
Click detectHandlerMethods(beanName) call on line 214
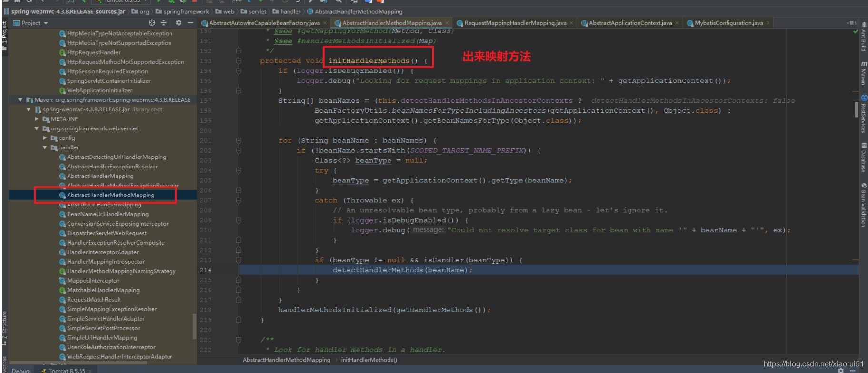pos(402,270)
